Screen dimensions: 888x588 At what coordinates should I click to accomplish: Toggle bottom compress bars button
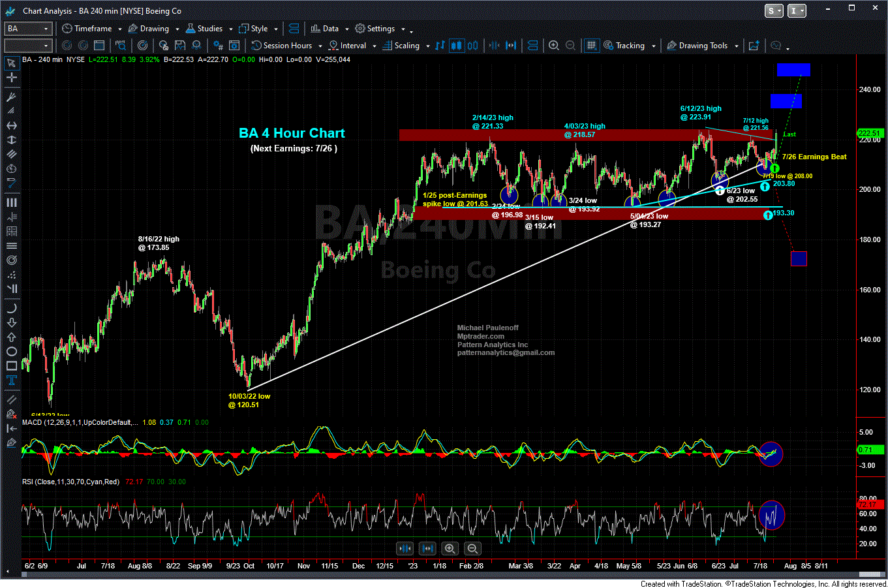click(x=405, y=549)
